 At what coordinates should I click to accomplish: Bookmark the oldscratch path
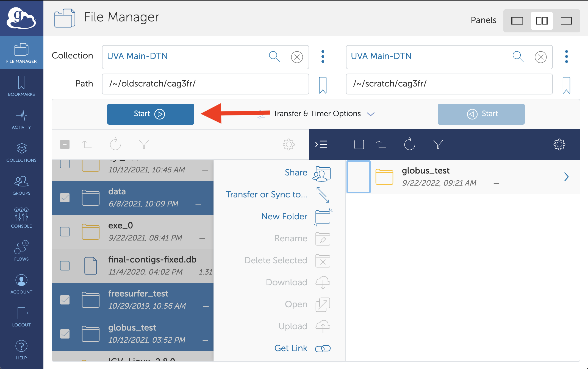(x=323, y=85)
